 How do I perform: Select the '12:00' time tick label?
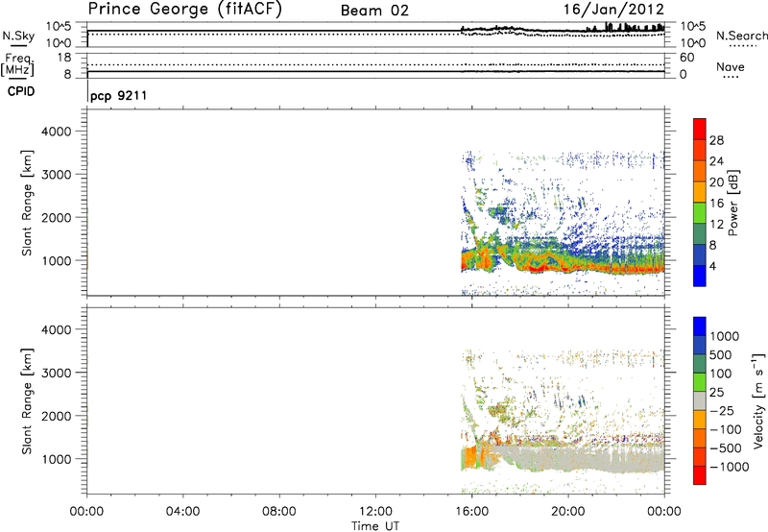pyautogui.click(x=375, y=512)
